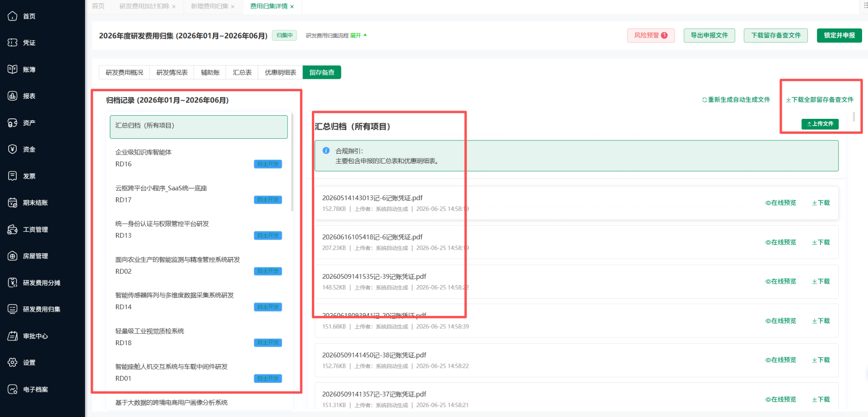This screenshot has width=868, height=417.
Task: Select project 企业级知识库智能体 RD16
Action: coord(198,158)
